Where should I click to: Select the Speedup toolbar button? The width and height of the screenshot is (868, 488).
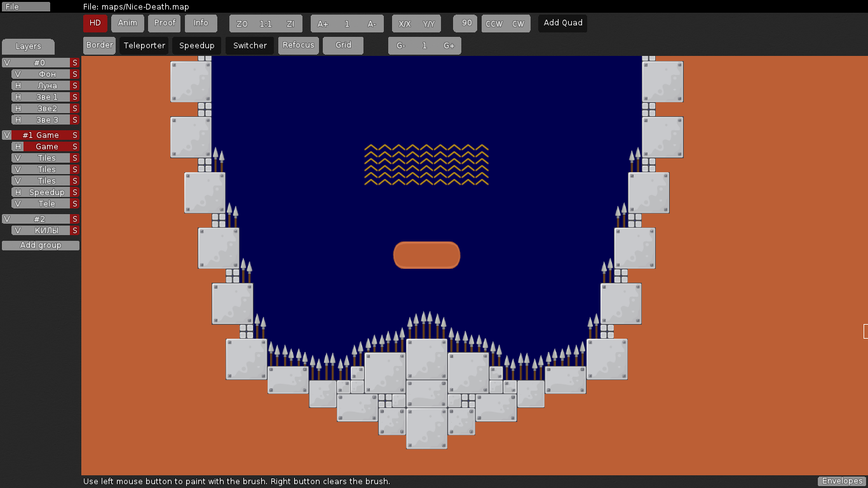click(197, 46)
